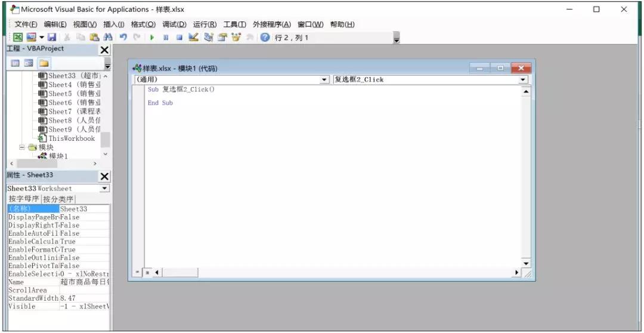Image resolution: width=644 pixels, height=333 pixels.
Task: Open the 帮助(H) menu
Action: (x=342, y=24)
